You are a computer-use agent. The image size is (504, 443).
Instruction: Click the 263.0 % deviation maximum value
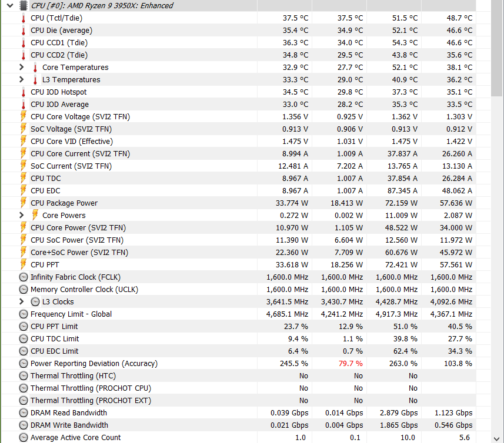point(404,363)
